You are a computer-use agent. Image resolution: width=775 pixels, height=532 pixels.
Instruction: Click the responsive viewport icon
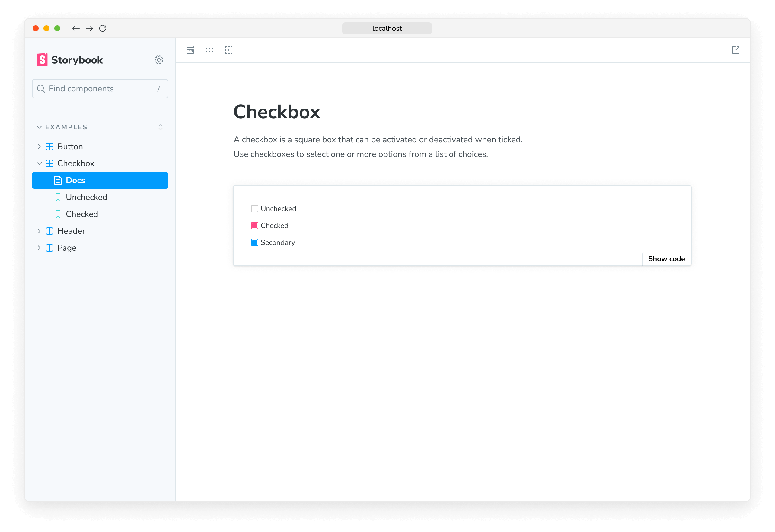pos(190,50)
